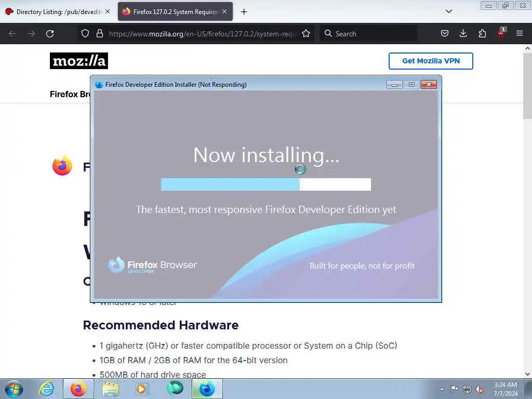Reload the current page
Screen dimensions: 532x399
click(50, 34)
